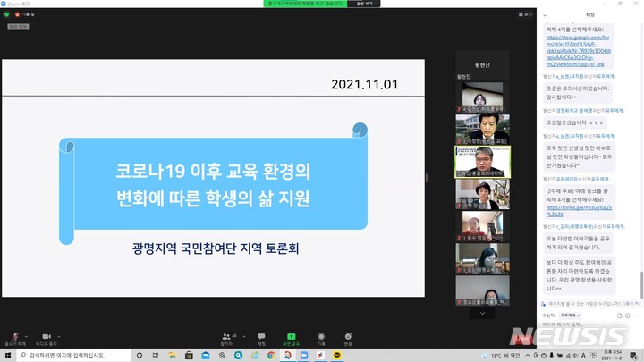644x362 pixels.
Task: Open audio options arrow beside microphone
Action: [x=26, y=337]
